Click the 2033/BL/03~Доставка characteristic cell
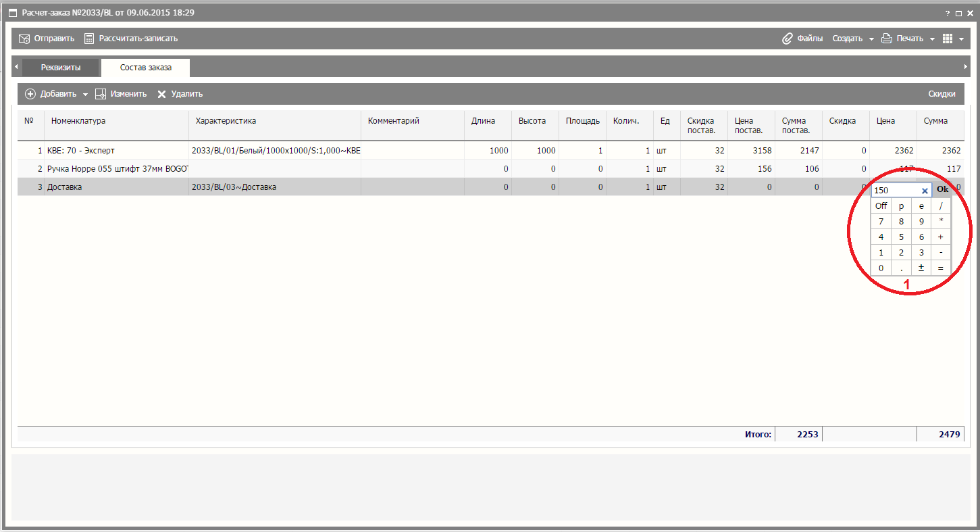The width and height of the screenshot is (980, 532). pyautogui.click(x=275, y=187)
